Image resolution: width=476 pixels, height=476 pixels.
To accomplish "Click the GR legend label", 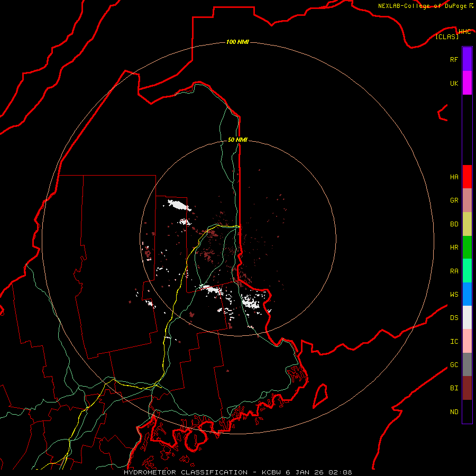I will click(454, 200).
